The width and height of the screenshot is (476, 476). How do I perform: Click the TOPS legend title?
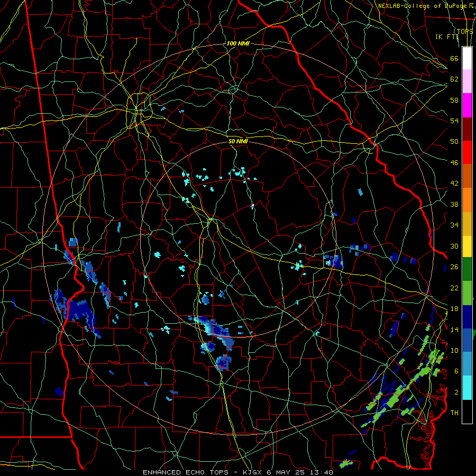click(x=465, y=31)
